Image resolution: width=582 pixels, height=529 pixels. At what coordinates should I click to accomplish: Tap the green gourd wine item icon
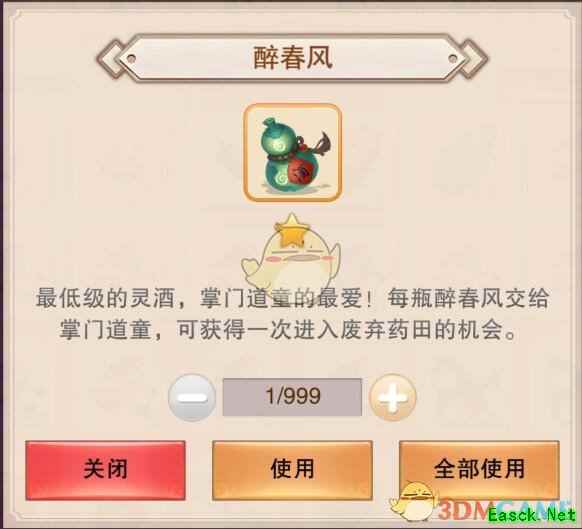point(292,153)
